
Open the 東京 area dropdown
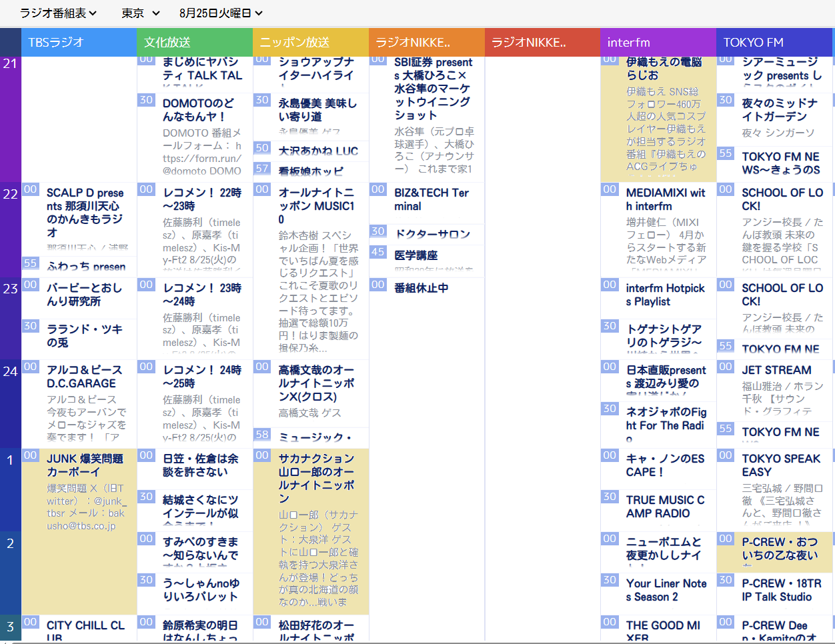click(x=141, y=13)
